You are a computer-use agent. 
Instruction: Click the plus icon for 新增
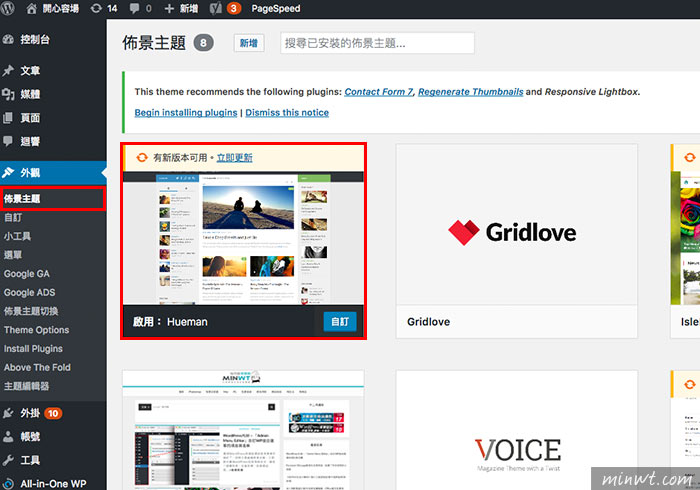click(169, 8)
